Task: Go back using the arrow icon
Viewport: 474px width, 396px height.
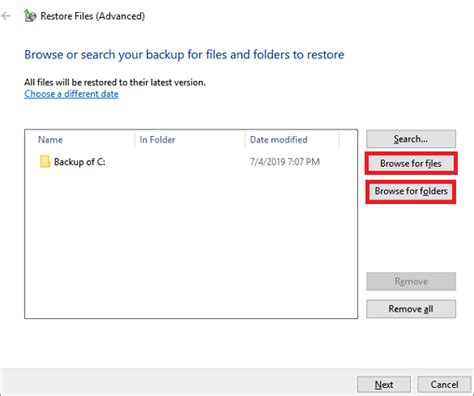Action: pyautogui.click(x=6, y=16)
